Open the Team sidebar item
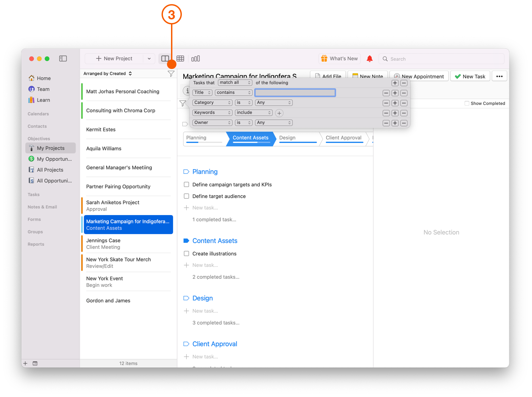Image resolution: width=532 pixels, height=397 pixels. pos(43,89)
